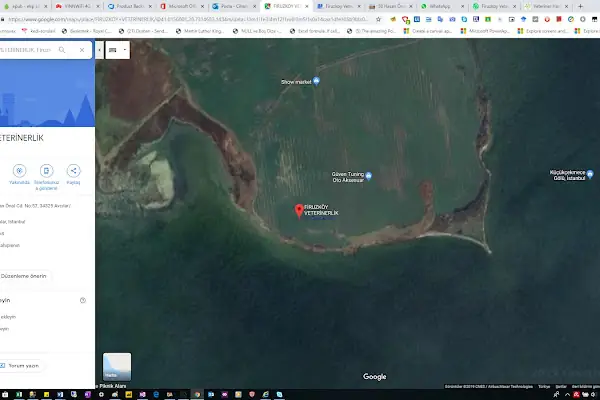Click the Düzenleme önerin button

click(24, 276)
